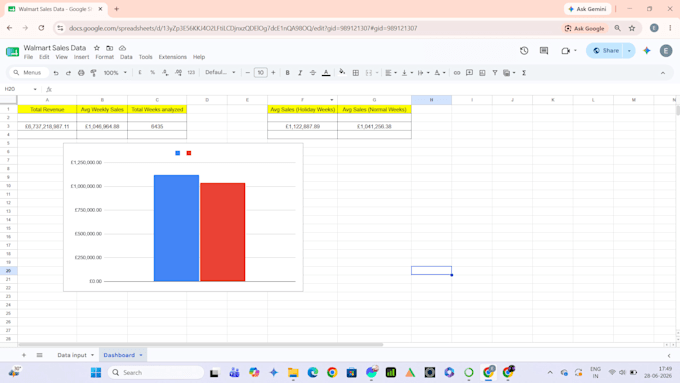
Task: Open the more number formats menu
Action: pos(191,73)
